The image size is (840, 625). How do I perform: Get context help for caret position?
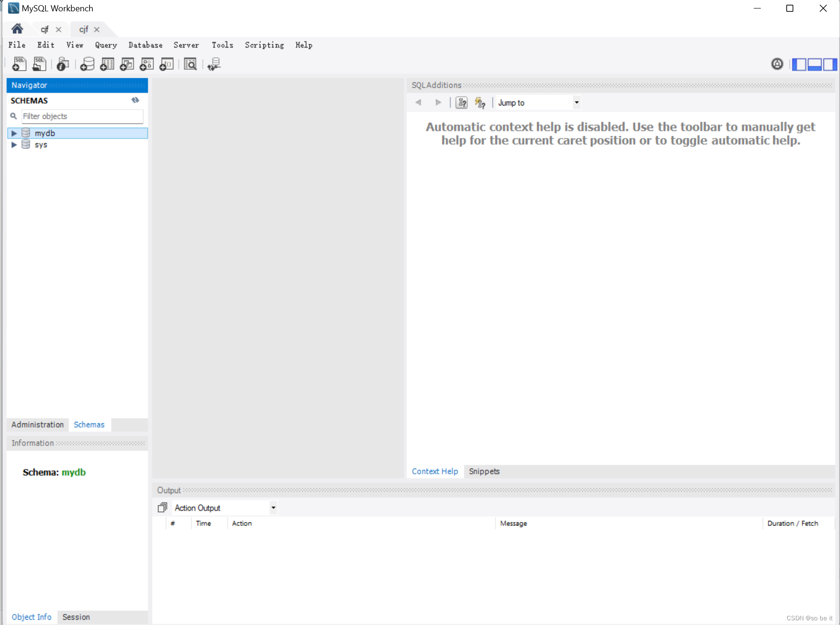462,102
